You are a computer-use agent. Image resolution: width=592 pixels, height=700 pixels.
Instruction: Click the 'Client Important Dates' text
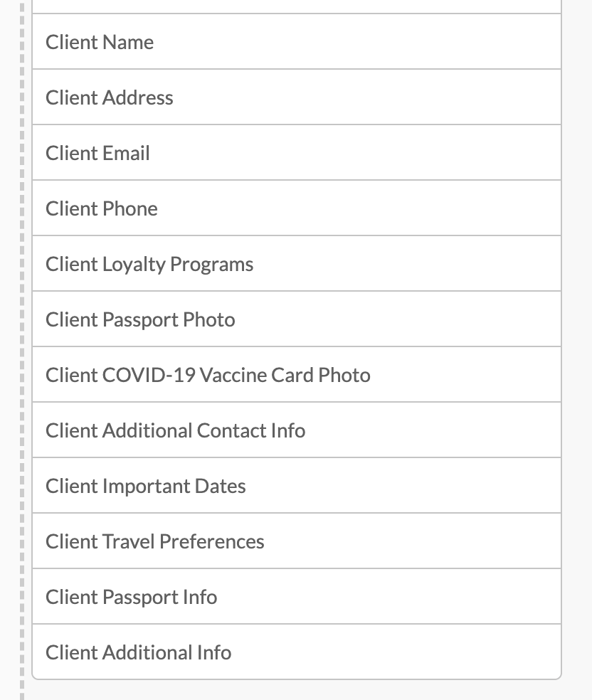coord(146,486)
